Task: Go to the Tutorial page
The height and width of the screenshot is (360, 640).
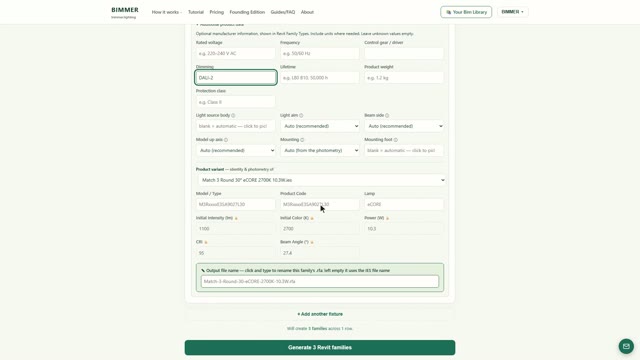Action: [x=196, y=12]
